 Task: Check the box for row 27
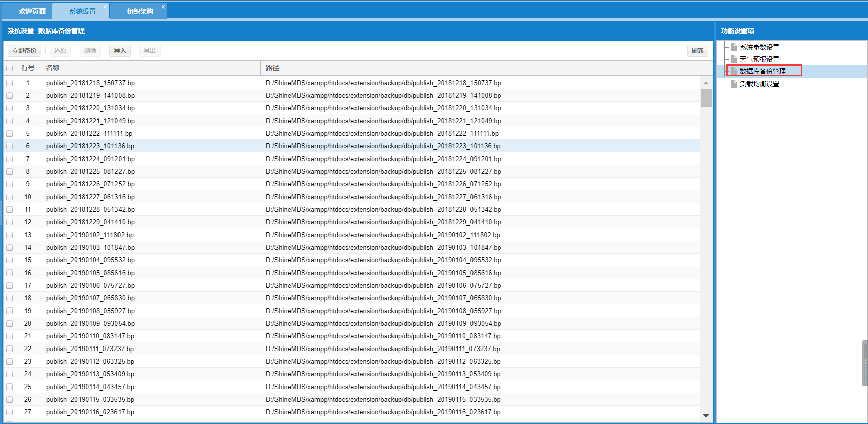click(9, 412)
